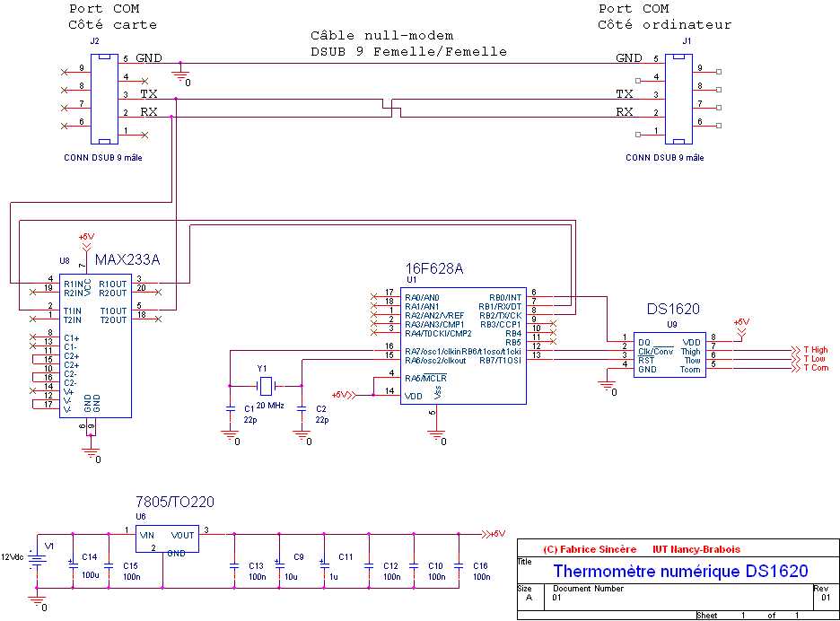The image size is (840, 621).
Task: Click the "Port COM Côté carte" heading
Action: (112, 17)
